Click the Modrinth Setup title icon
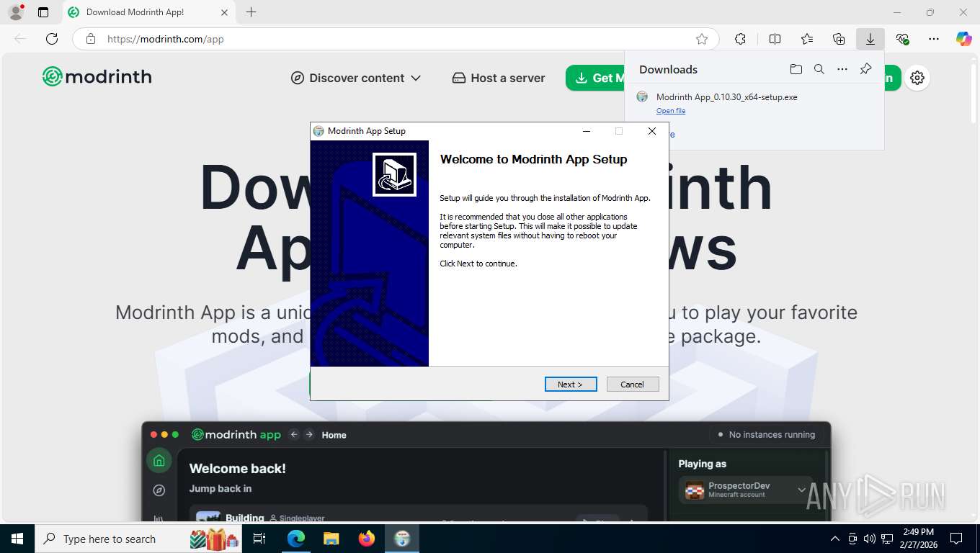 318,131
